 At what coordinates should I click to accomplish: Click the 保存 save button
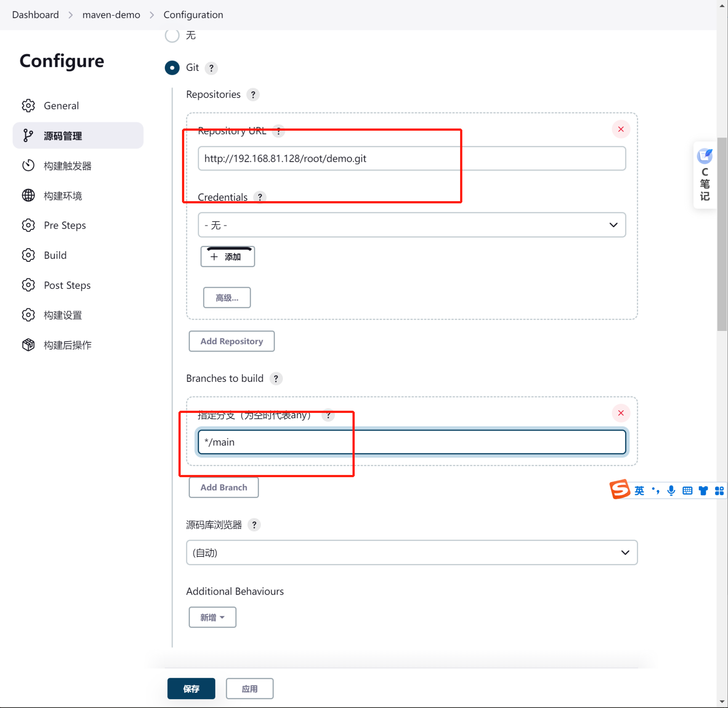coord(191,689)
